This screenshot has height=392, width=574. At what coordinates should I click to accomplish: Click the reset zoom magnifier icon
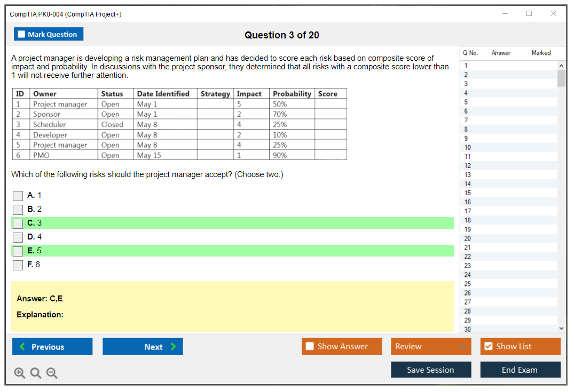click(36, 373)
